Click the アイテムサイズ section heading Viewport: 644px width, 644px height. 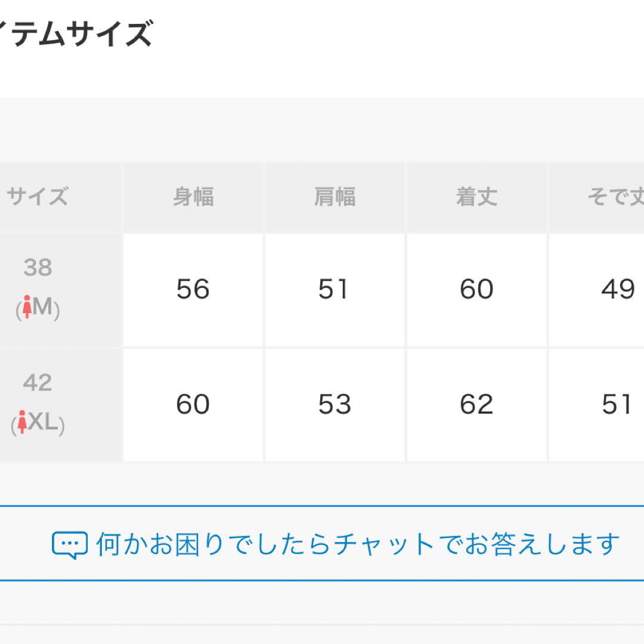(76, 33)
